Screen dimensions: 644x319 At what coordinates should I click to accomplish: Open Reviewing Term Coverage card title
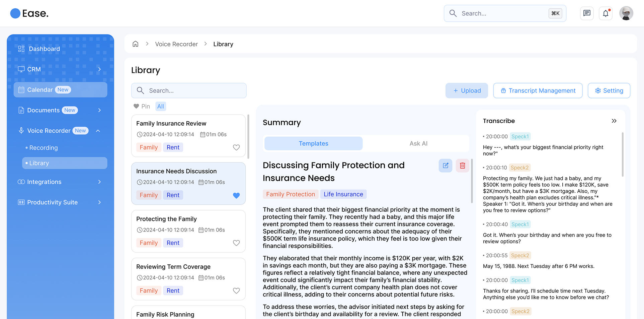coord(173,267)
